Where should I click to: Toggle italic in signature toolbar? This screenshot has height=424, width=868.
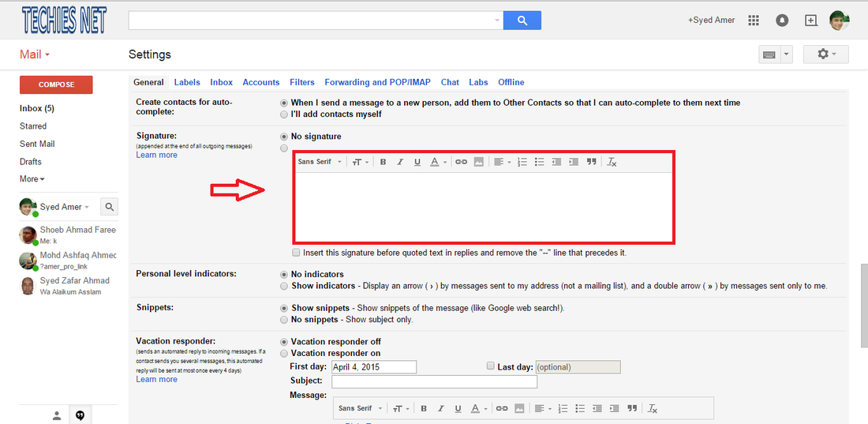point(400,162)
